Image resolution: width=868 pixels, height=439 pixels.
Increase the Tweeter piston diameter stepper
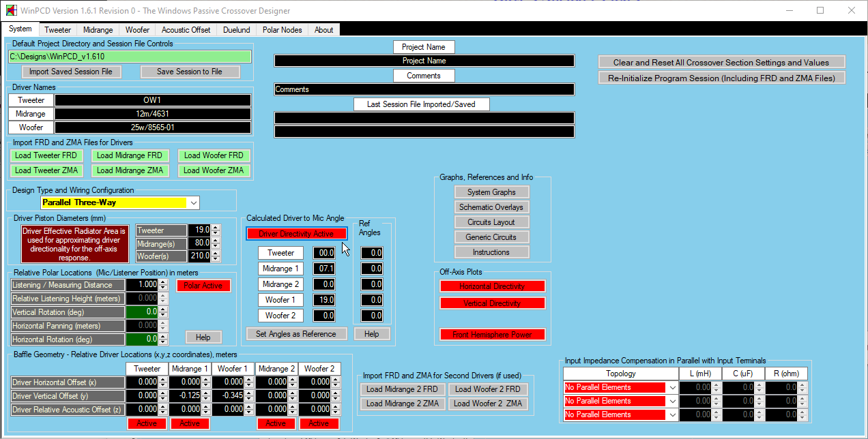[216, 228]
